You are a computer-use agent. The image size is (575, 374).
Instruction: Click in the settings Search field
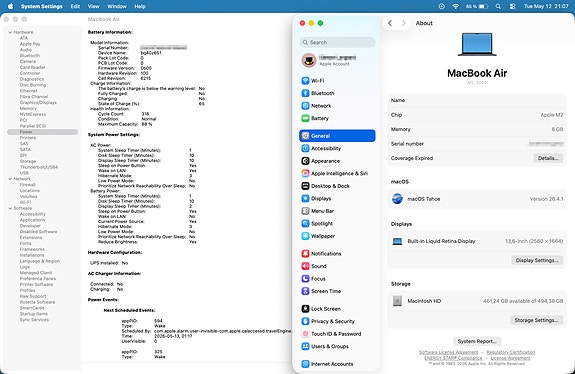[337, 42]
